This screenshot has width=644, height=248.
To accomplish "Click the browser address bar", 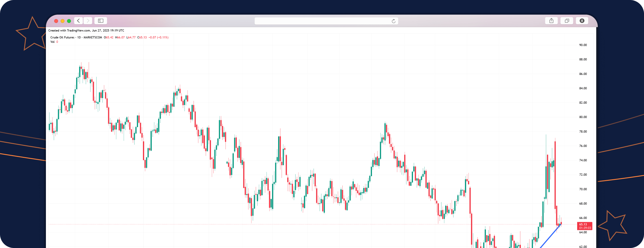I will coord(326,21).
